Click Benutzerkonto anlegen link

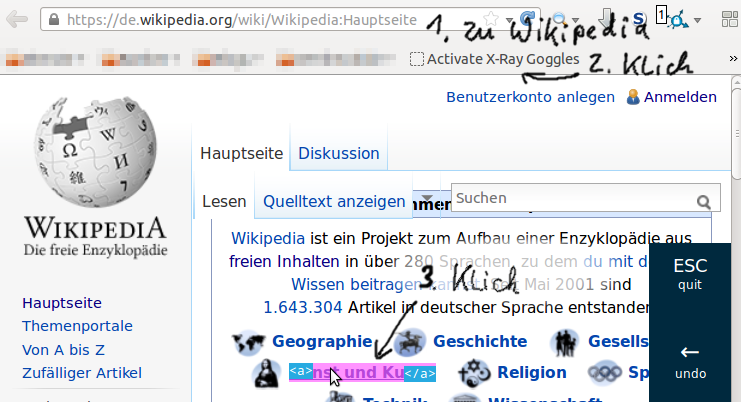coord(530,97)
